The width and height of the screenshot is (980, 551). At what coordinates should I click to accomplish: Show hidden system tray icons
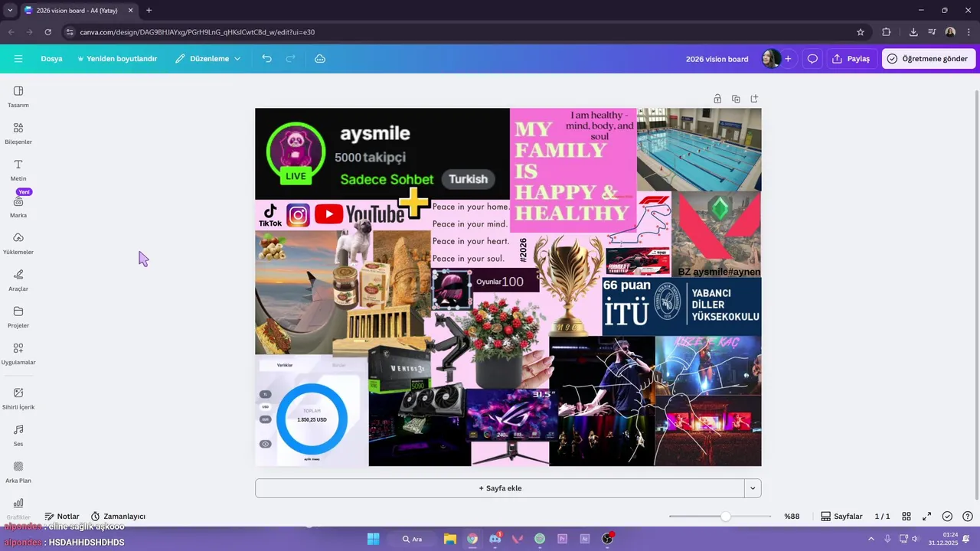(x=872, y=539)
